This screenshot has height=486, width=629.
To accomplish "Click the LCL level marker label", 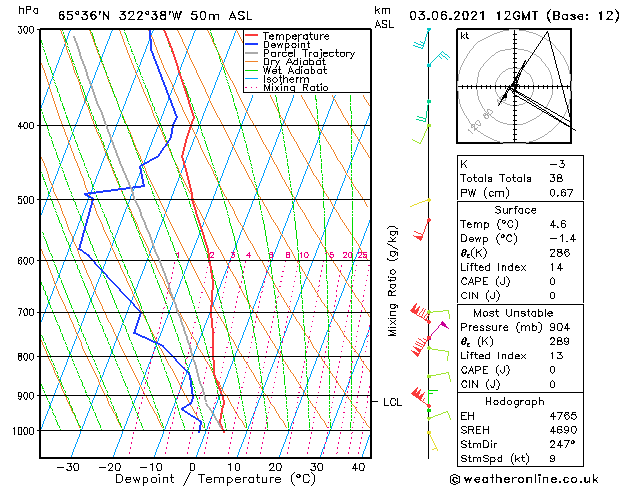I will (x=392, y=402).
